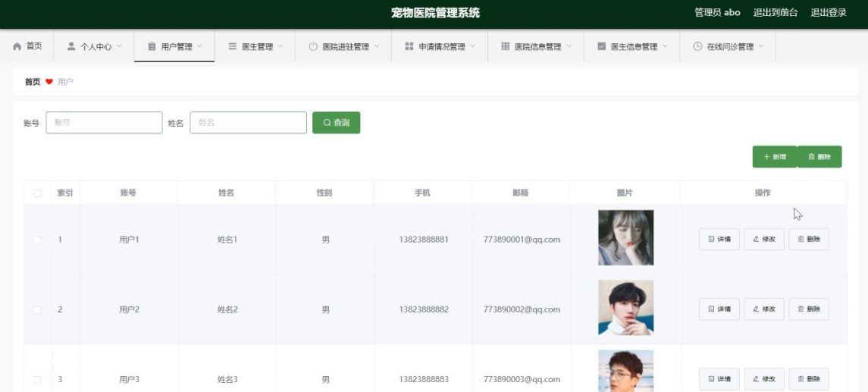The height and width of the screenshot is (392, 868).
Task: Click the detail icon in 用户1 row
Action: tap(711, 240)
